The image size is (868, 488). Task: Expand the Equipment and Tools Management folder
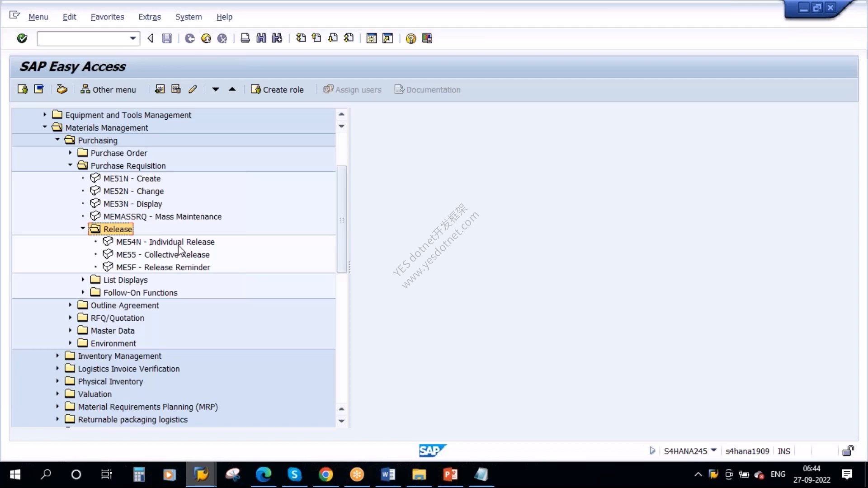pyautogui.click(x=45, y=115)
